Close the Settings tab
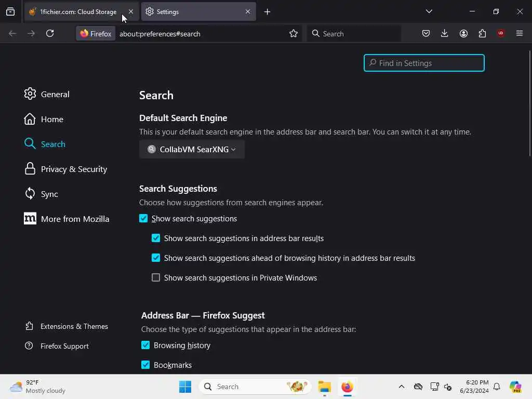Viewport: 532px width, 399px height. pos(248,11)
